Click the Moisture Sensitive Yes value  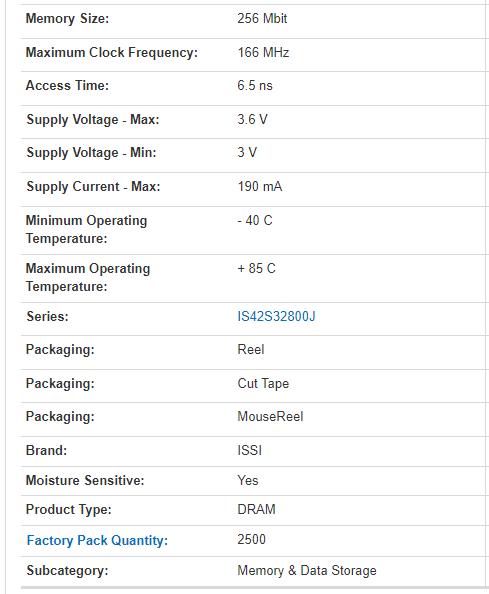click(x=248, y=480)
